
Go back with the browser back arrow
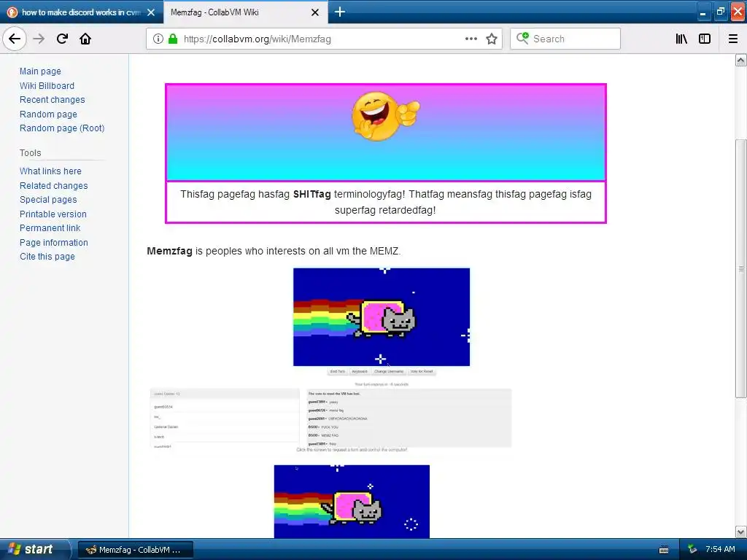15,39
